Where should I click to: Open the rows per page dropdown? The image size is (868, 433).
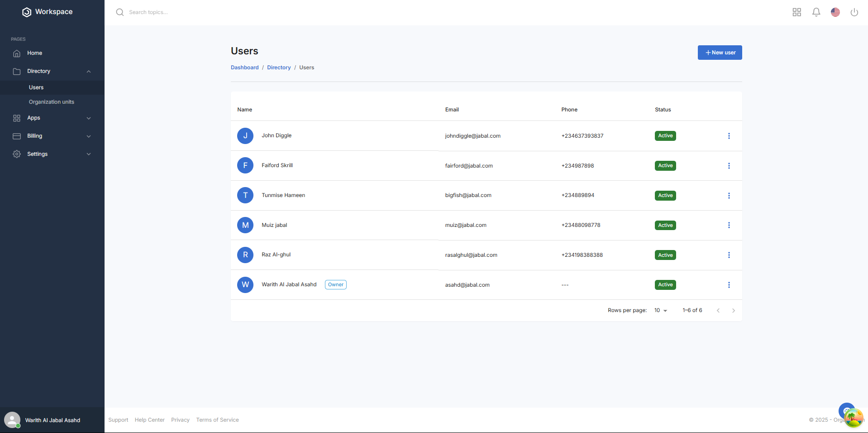[x=661, y=310]
